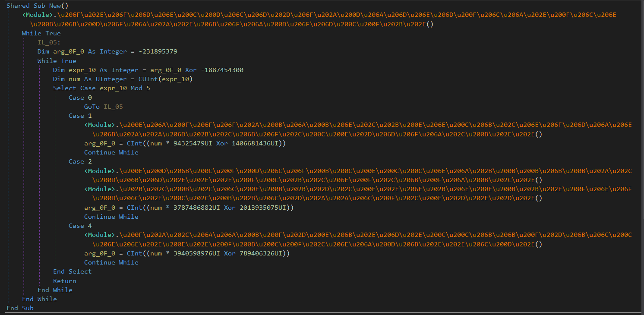Viewport: 644px width, 315px height.
Task: Click <Module> call starting with \u202B\u202C\u200B
Action: (x=358, y=194)
